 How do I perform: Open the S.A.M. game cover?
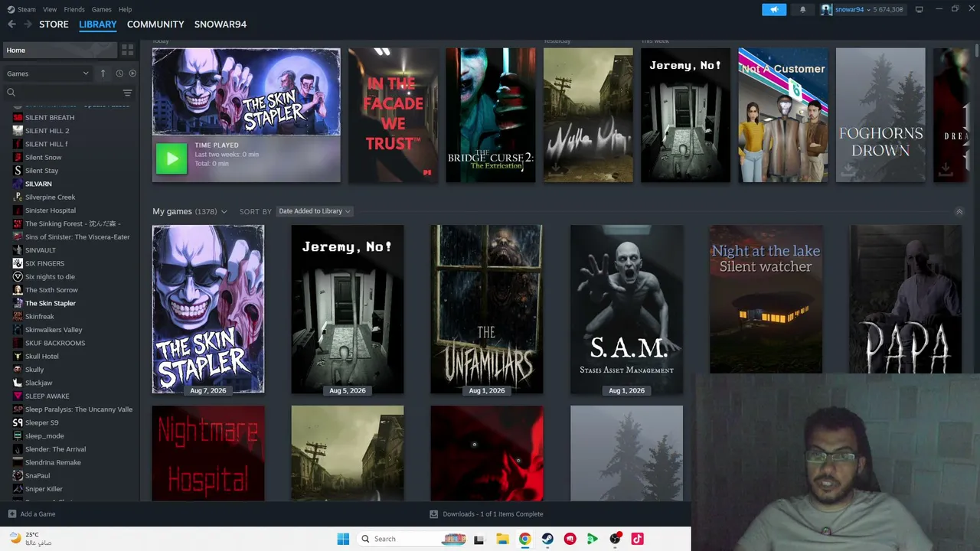(626, 309)
